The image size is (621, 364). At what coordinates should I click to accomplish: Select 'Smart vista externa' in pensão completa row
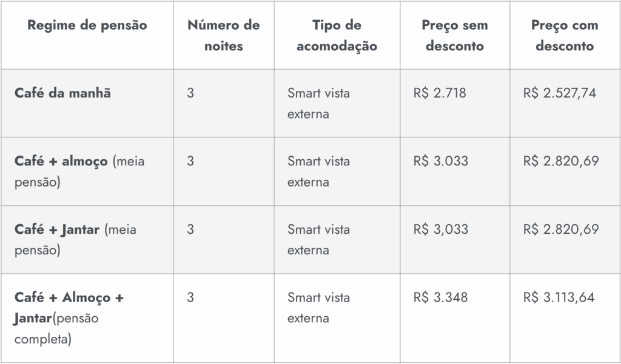(319, 308)
